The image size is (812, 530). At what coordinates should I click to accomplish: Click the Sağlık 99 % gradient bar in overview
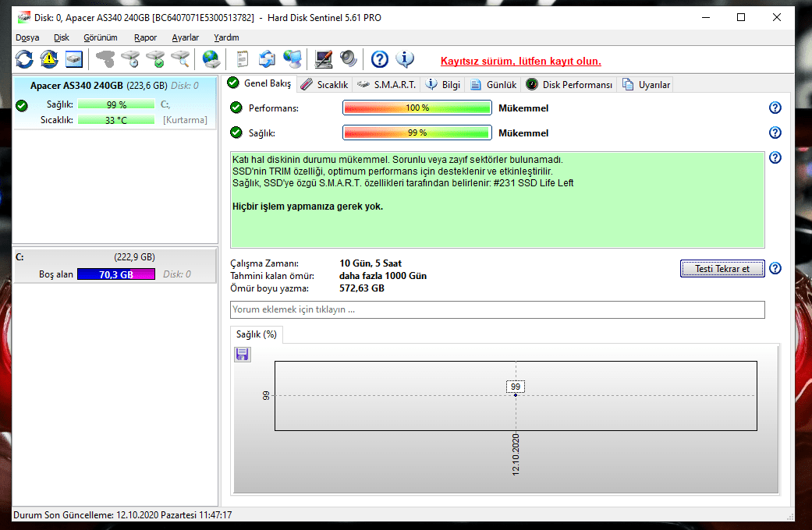(x=417, y=132)
